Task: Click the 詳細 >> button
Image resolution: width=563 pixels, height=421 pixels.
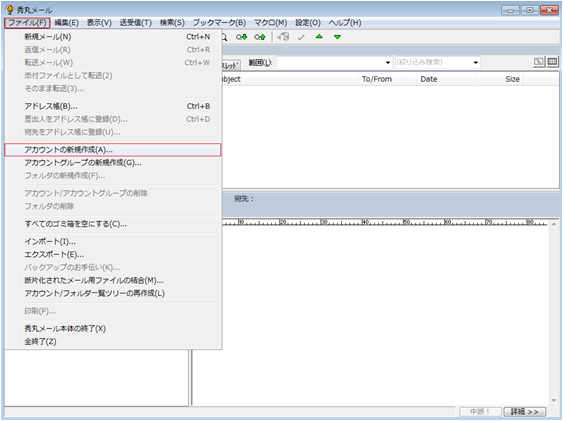Action: click(x=525, y=412)
